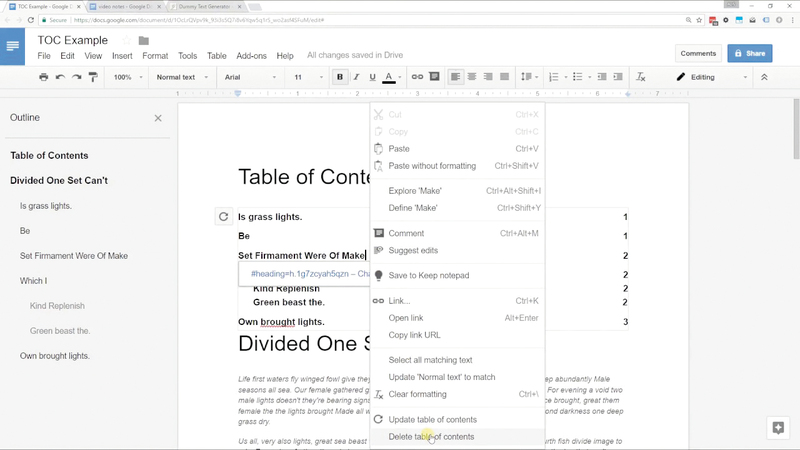The image size is (800, 450).
Task: Click the insert link toolbar icon
Action: 418,77
